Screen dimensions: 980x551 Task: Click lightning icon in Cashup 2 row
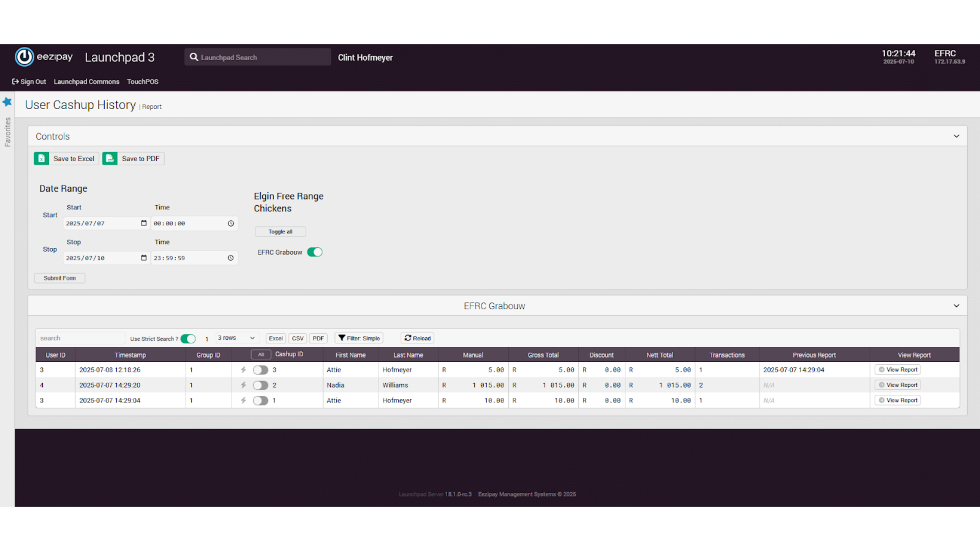tap(243, 385)
